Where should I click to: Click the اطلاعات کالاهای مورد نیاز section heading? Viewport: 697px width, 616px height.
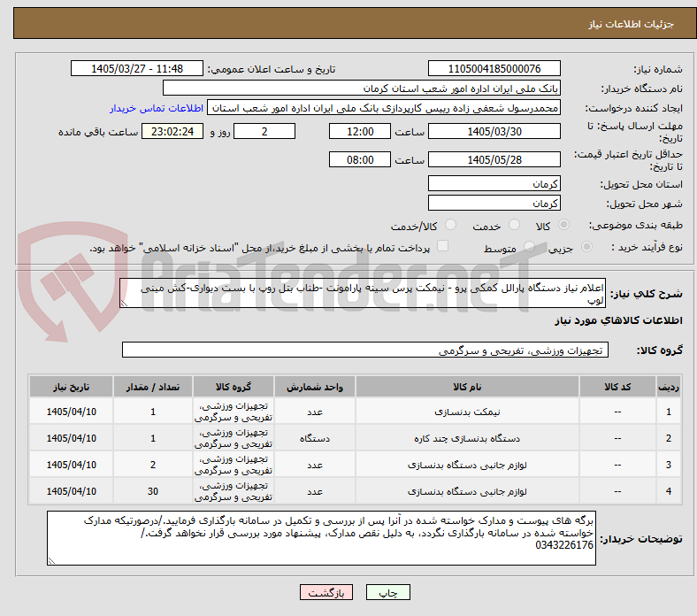coord(618,320)
